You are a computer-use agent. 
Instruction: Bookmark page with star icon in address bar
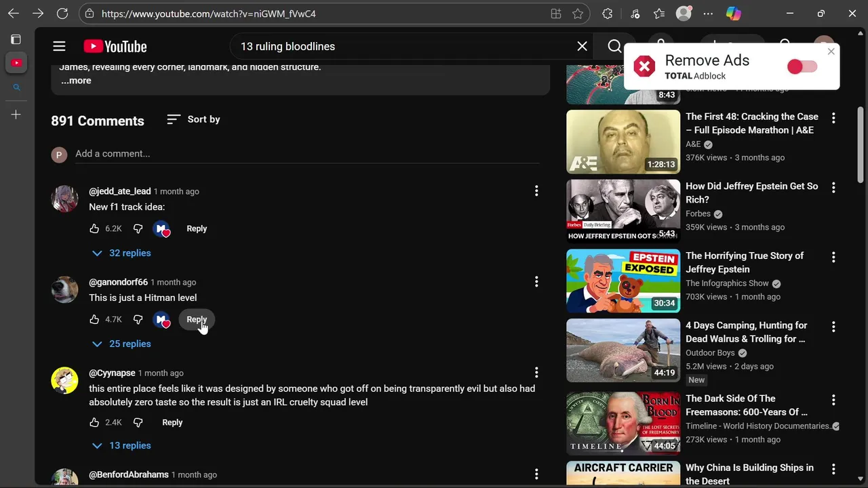click(x=578, y=14)
